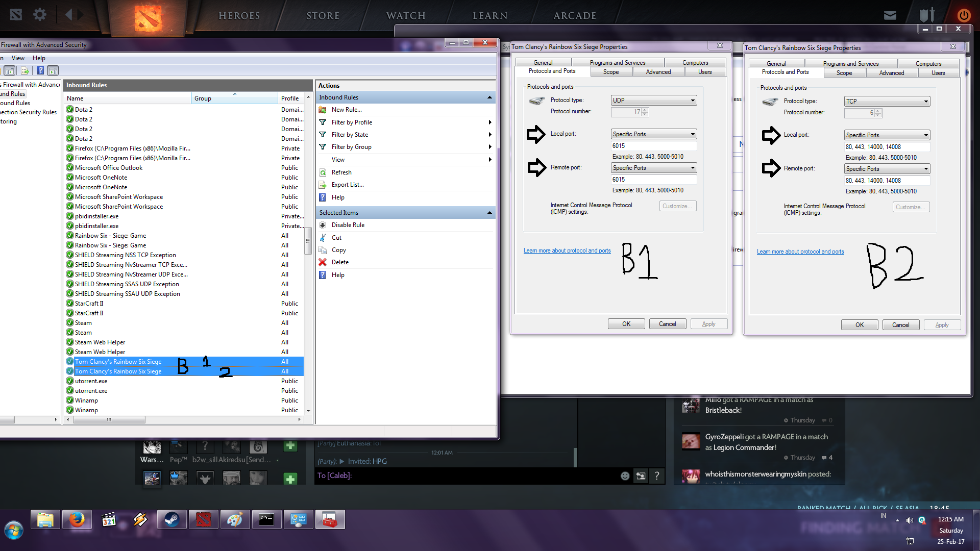
Task: Click the Dota mail envelope icon
Action: 890,15
